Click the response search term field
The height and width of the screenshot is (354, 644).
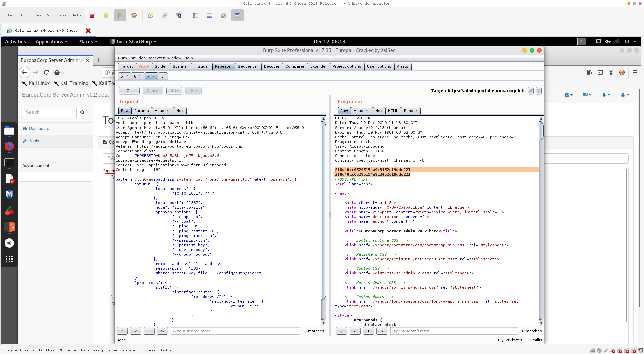[x=454, y=331]
